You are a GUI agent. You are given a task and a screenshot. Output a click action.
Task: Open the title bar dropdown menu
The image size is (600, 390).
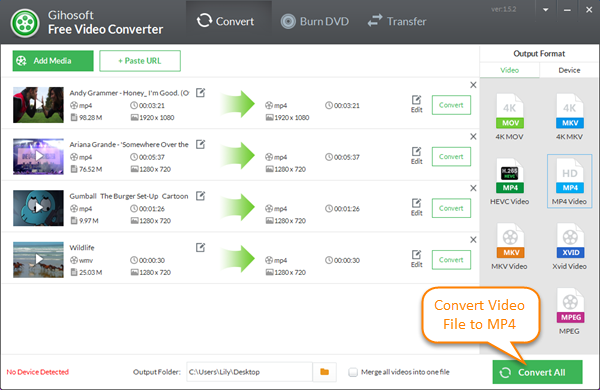tap(546, 10)
